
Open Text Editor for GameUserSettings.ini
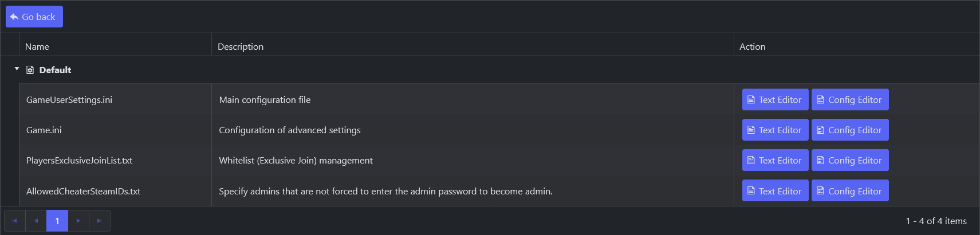(x=775, y=99)
